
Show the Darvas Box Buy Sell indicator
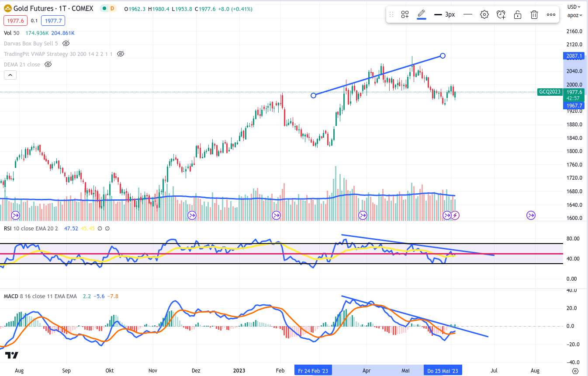[x=66, y=43]
